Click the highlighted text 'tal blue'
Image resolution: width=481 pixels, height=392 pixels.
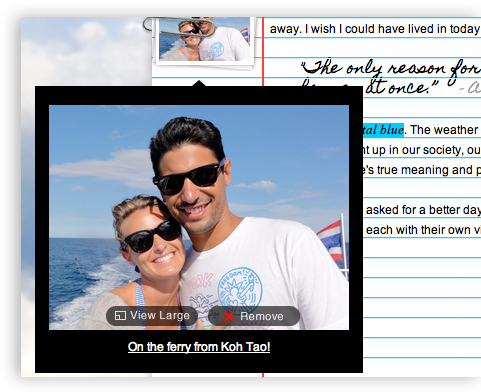pyautogui.click(x=383, y=130)
